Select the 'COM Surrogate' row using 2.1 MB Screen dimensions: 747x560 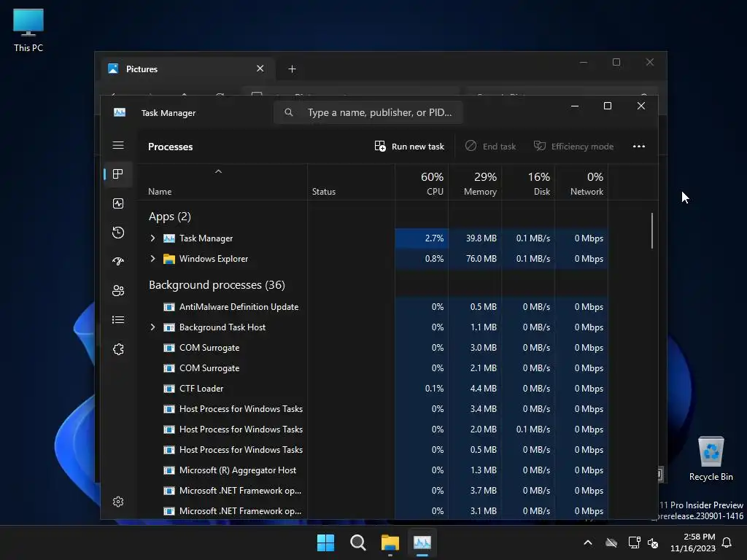coord(373,368)
